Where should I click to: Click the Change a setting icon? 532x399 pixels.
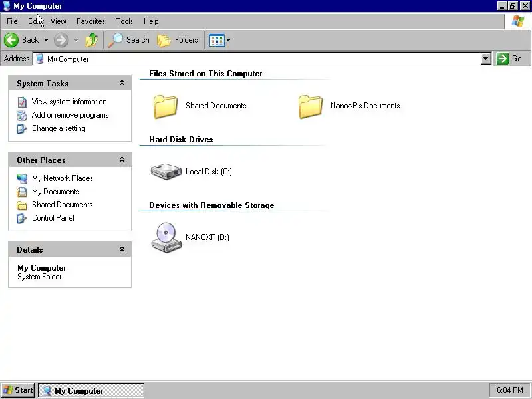point(22,128)
